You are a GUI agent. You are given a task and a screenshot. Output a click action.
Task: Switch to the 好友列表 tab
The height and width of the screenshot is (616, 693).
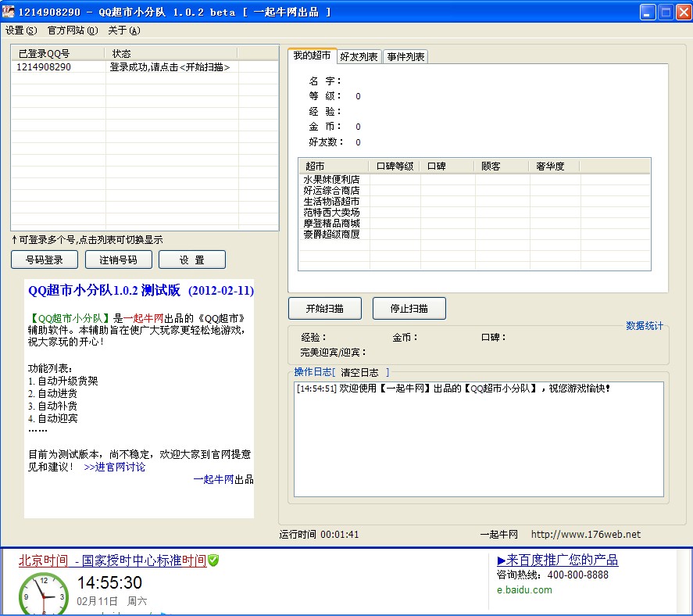tap(359, 56)
